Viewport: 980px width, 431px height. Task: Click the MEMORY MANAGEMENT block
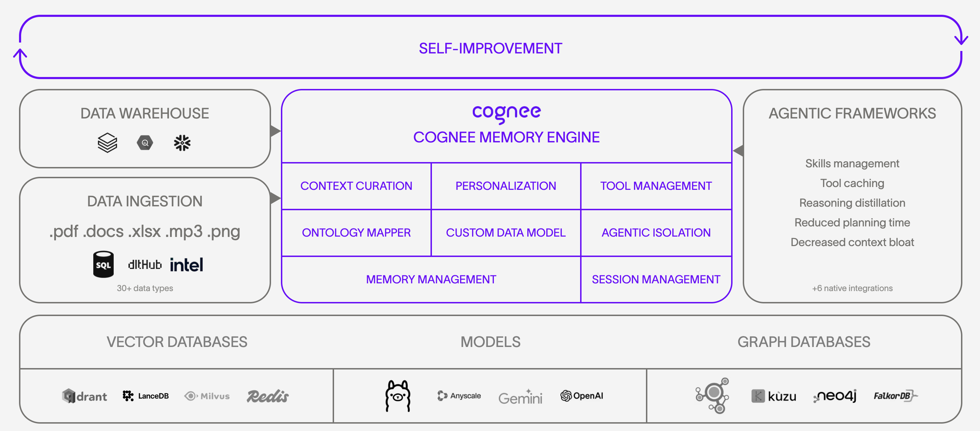point(431,279)
